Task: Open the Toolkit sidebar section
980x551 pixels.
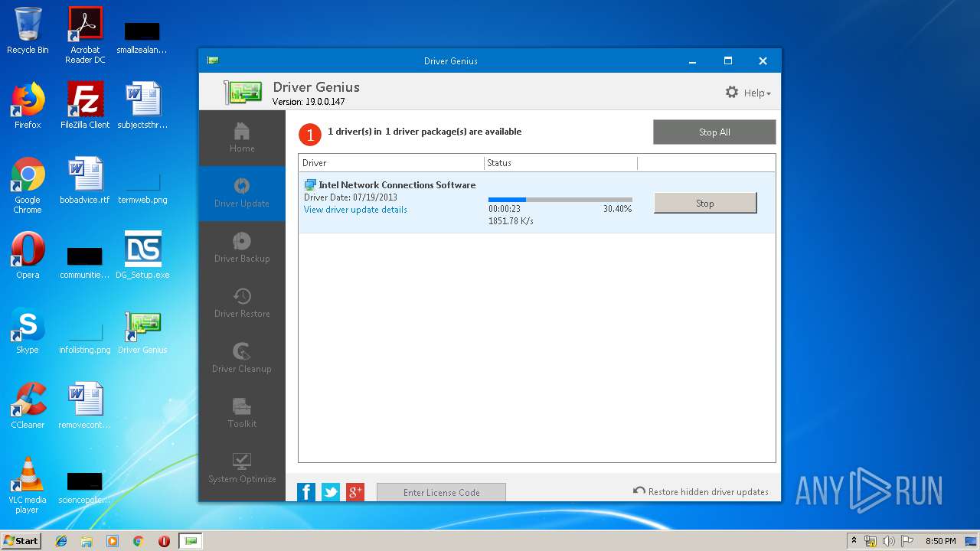Action: [x=242, y=414]
